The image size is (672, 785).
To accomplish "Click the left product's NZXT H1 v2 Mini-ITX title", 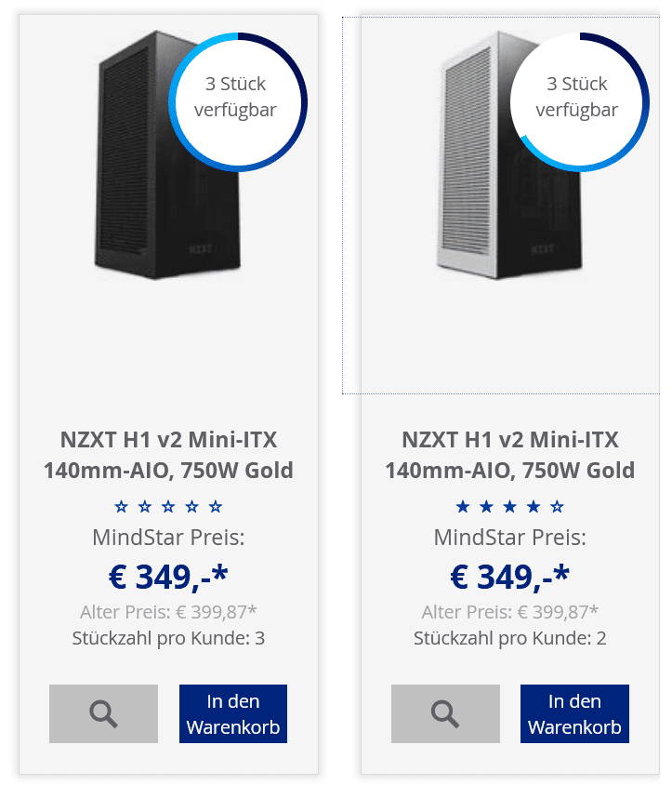I will (168, 455).
